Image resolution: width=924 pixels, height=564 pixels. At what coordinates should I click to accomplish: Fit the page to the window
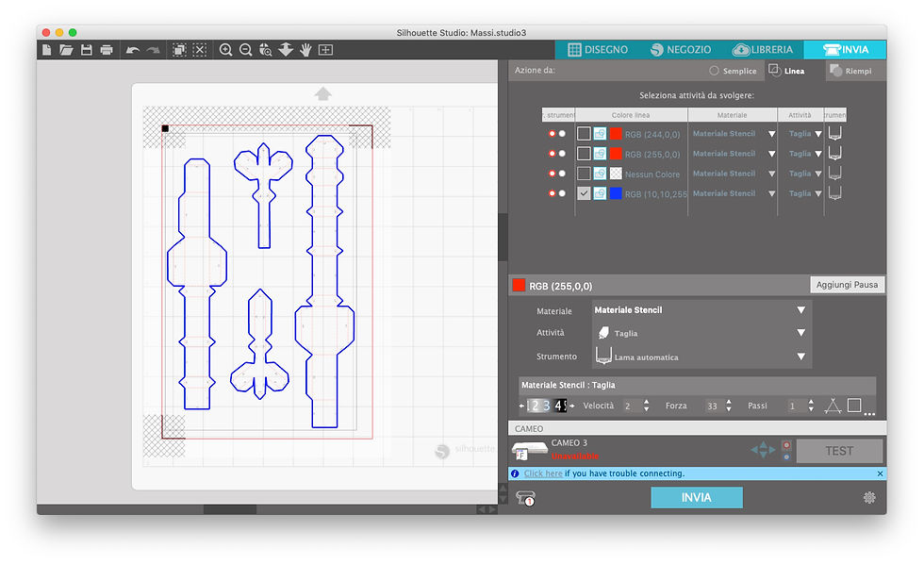pyautogui.click(x=326, y=50)
